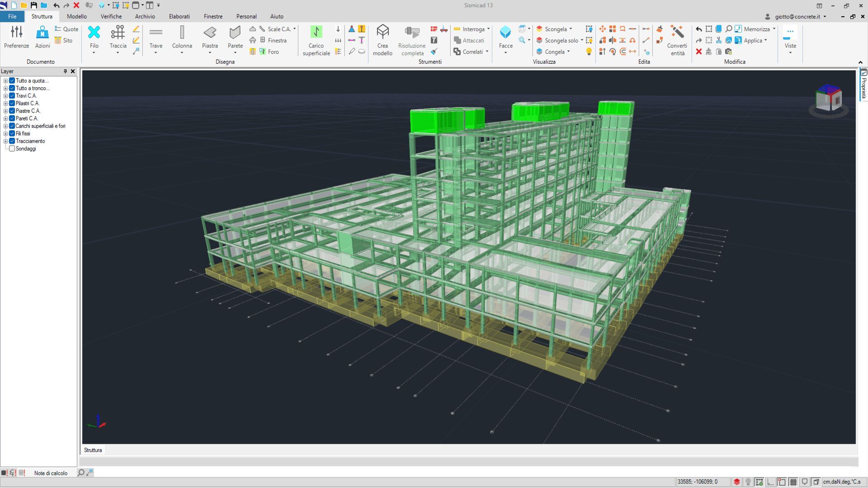Select the Colonna column tool
Viewport: 868px width, 488px height.
pos(182,33)
